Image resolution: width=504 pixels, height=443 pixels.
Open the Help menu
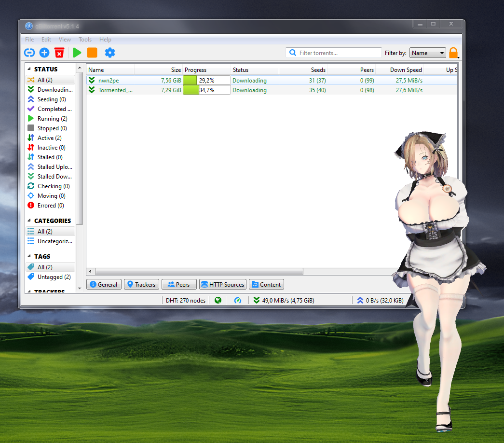point(105,39)
